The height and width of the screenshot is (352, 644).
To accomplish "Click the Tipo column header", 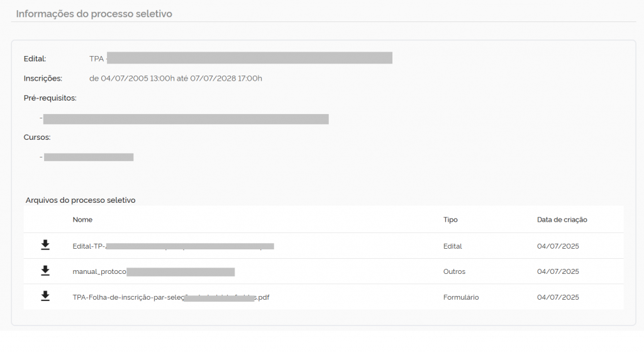I will [x=450, y=220].
